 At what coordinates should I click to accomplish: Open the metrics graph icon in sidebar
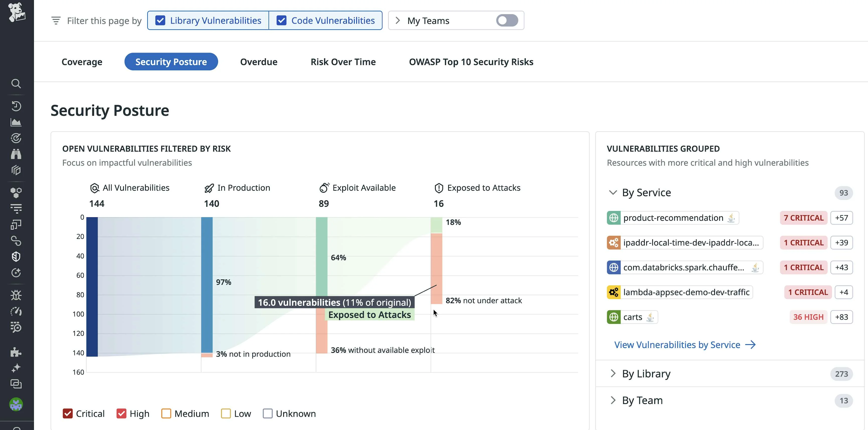16,122
